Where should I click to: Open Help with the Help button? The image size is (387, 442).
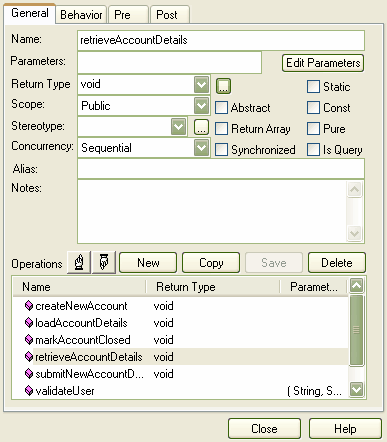[x=345, y=429]
